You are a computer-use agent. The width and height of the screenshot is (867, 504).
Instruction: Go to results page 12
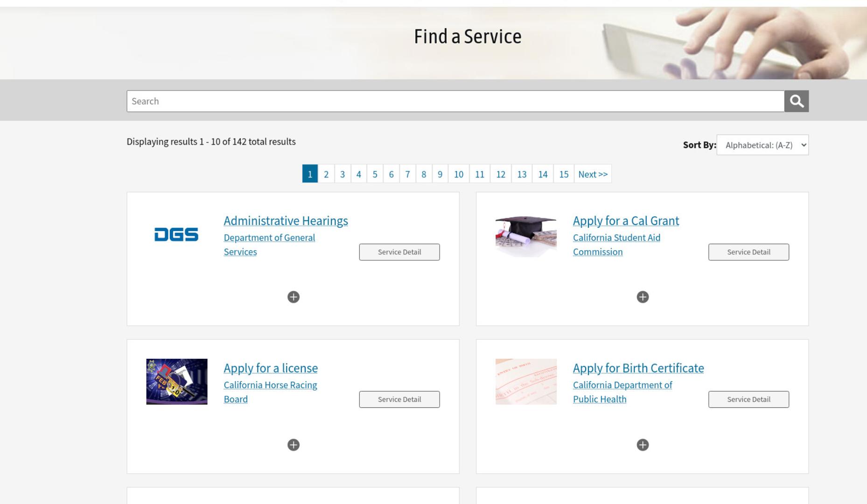click(x=501, y=174)
